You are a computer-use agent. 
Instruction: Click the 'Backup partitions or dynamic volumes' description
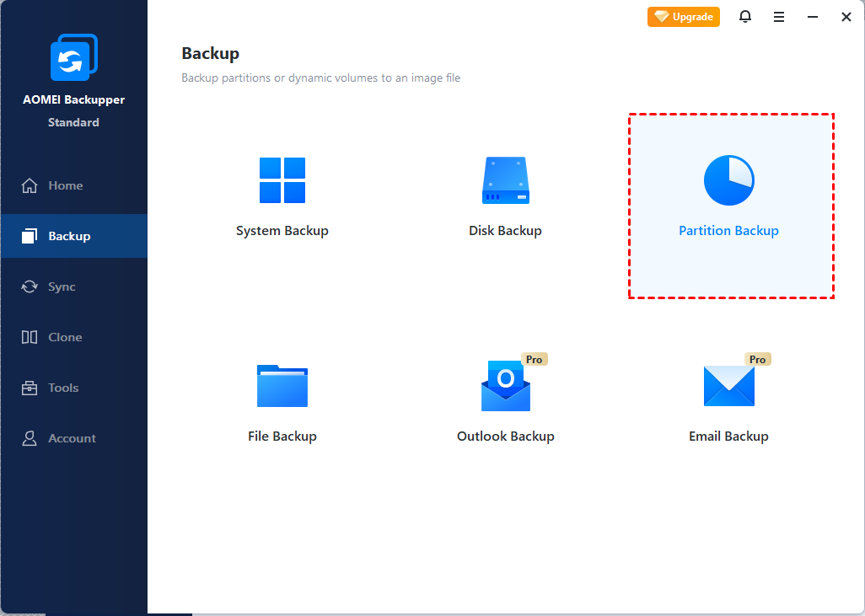click(x=320, y=78)
